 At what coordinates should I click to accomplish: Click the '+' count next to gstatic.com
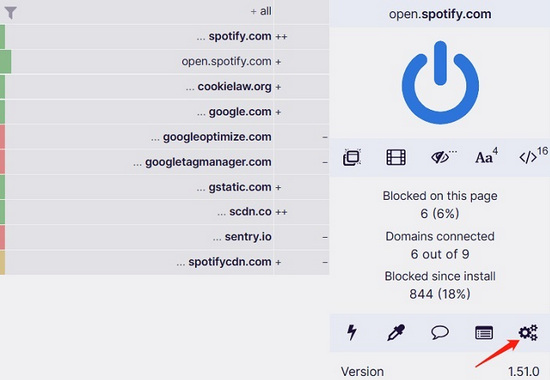point(278,187)
